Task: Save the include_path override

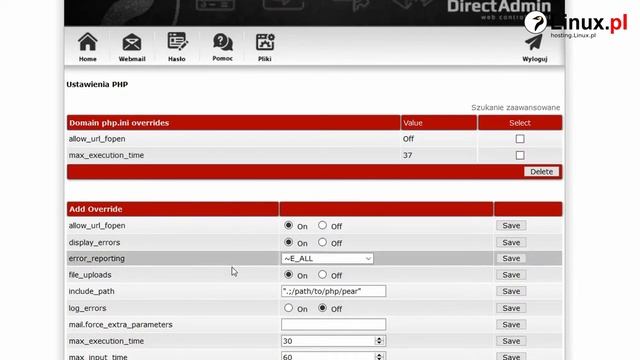Action: (511, 291)
